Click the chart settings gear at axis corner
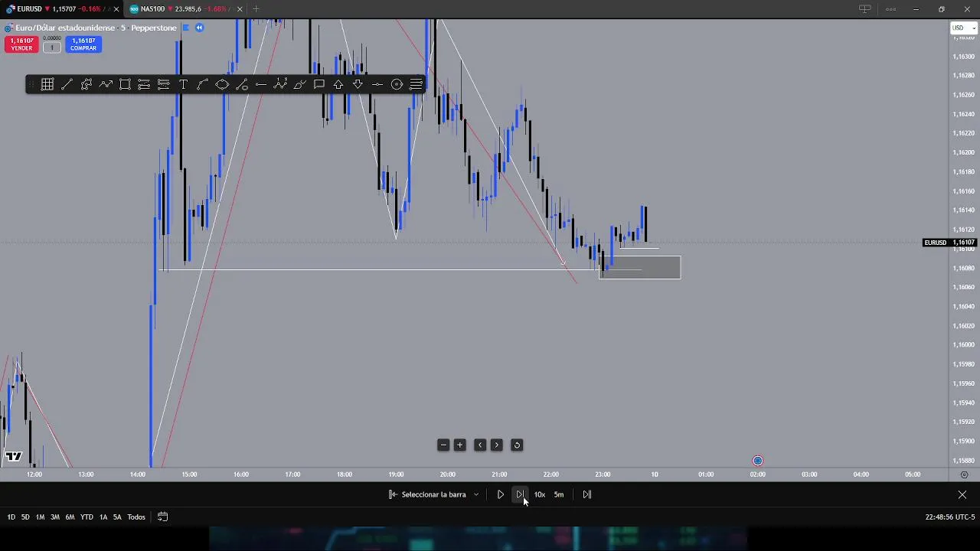The image size is (980, 551). (x=964, y=474)
